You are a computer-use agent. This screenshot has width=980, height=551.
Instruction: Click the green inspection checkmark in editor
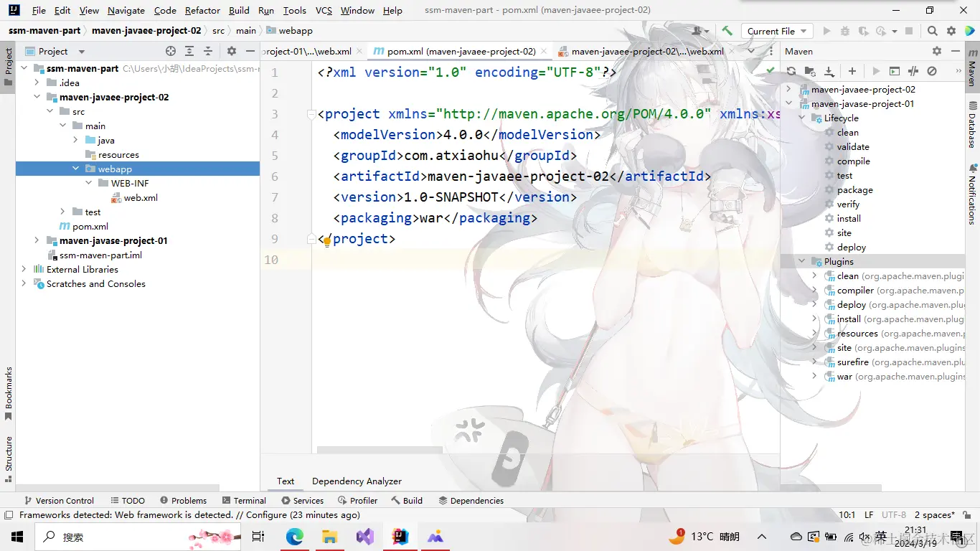point(770,71)
